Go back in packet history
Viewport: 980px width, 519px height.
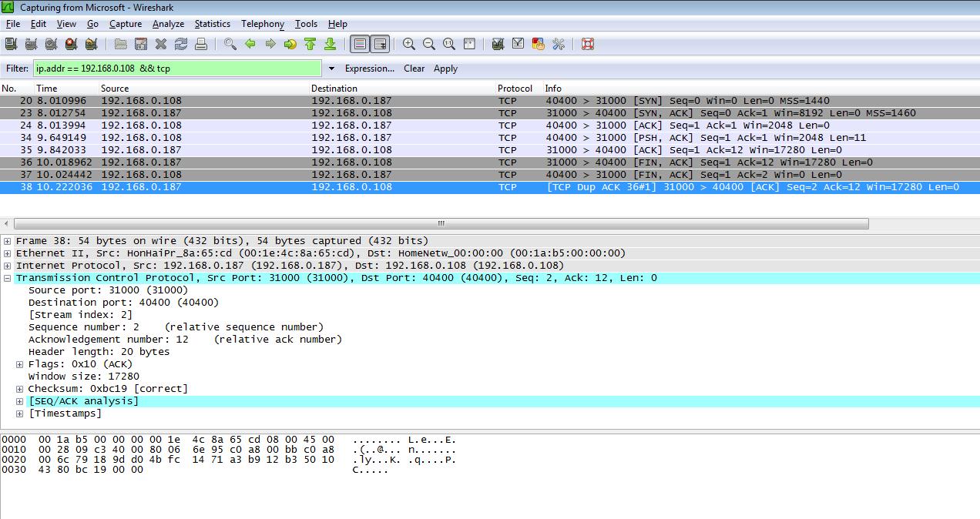pos(250,44)
